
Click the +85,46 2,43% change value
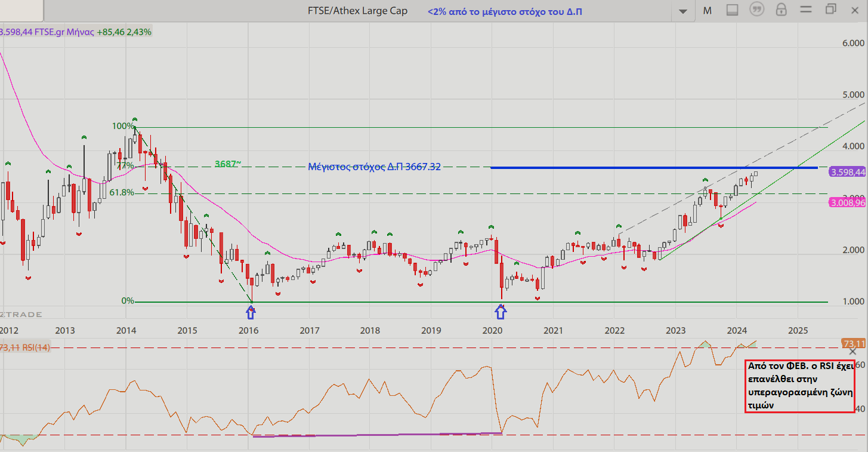pos(124,32)
